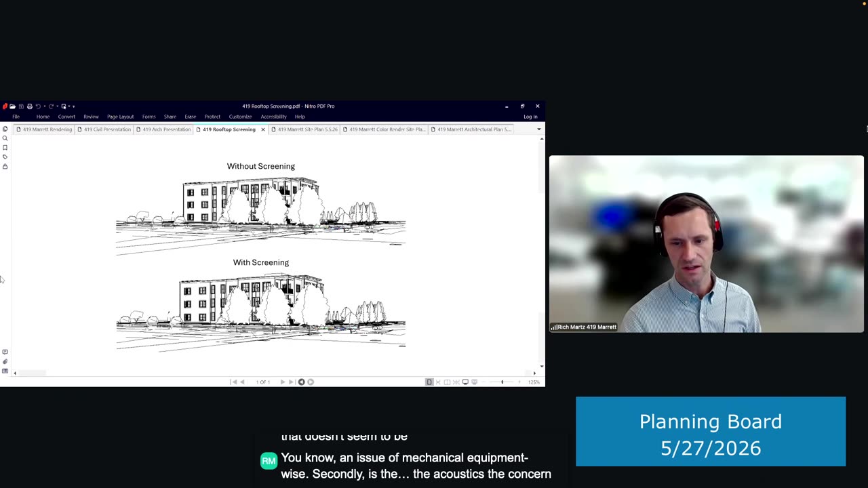868x488 pixels.
Task: Switch to 419 Civil Presentation document tab
Action: pos(104,129)
